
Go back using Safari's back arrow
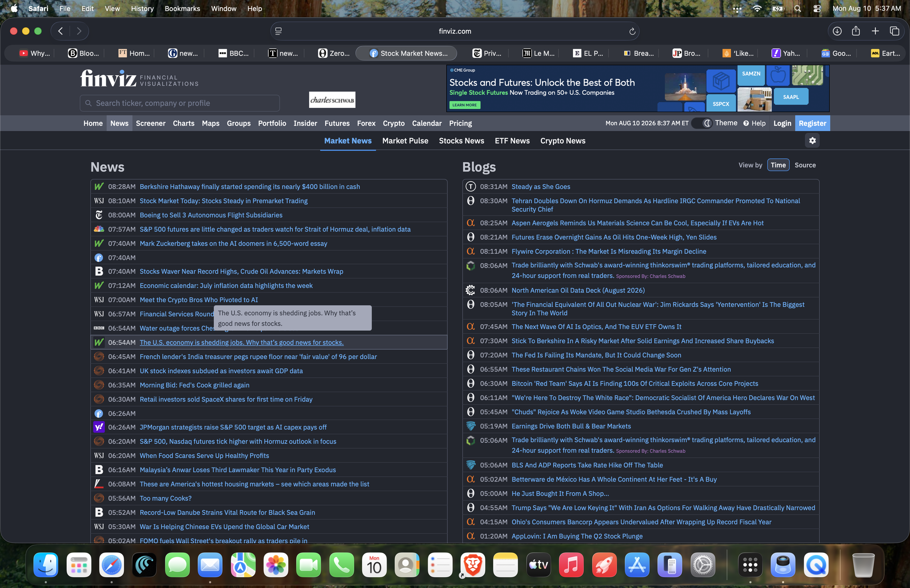(x=60, y=31)
